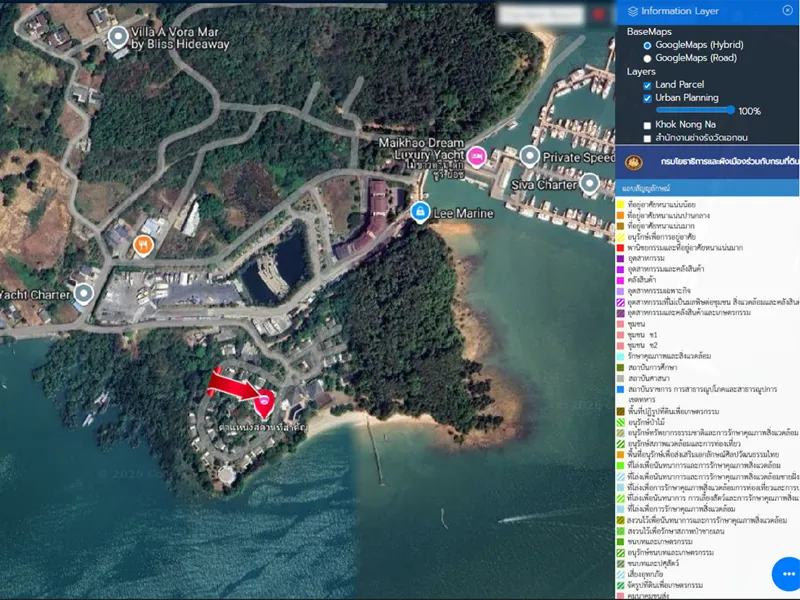This screenshot has width=800, height=600.
Task: Enable the Khok Nong Na layer
Action: click(x=647, y=125)
